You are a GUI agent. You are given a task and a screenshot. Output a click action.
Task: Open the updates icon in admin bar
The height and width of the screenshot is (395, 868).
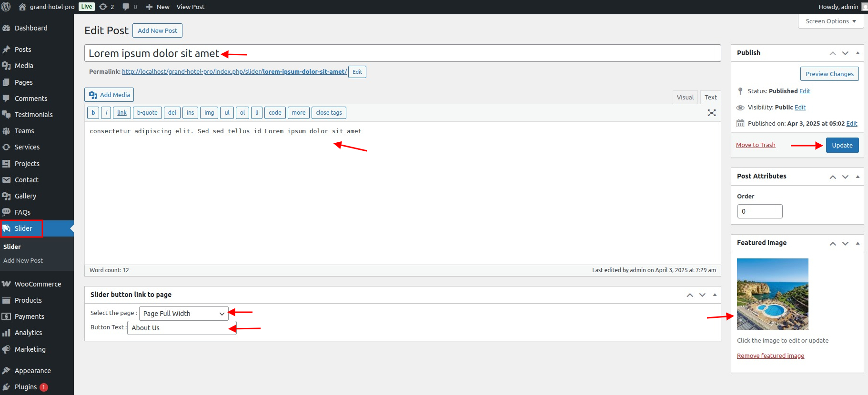103,7
